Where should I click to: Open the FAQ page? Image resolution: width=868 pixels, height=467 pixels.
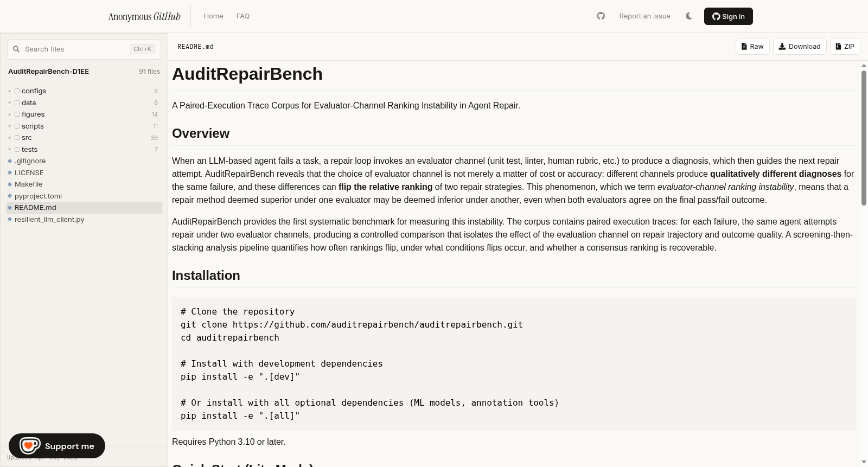[x=243, y=16]
